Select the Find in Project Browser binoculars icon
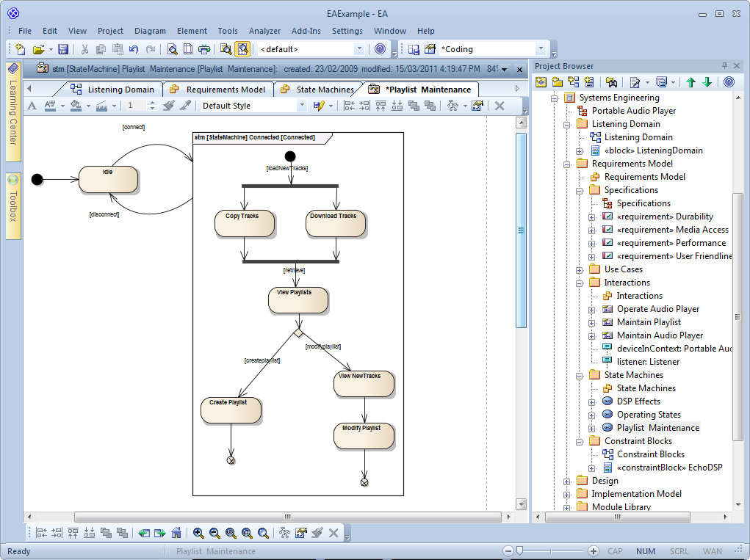750x560 pixels. [611, 82]
